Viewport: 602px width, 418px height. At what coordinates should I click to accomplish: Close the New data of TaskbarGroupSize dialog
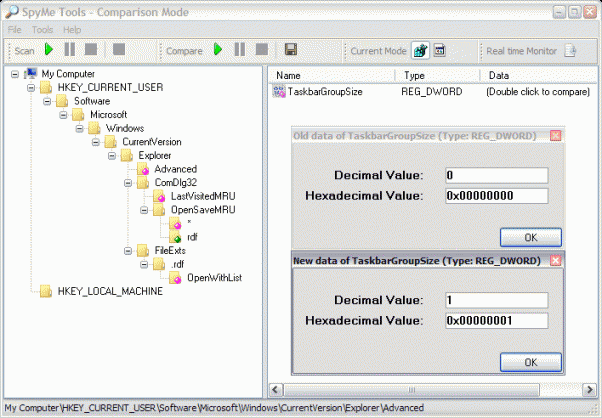coord(556,261)
